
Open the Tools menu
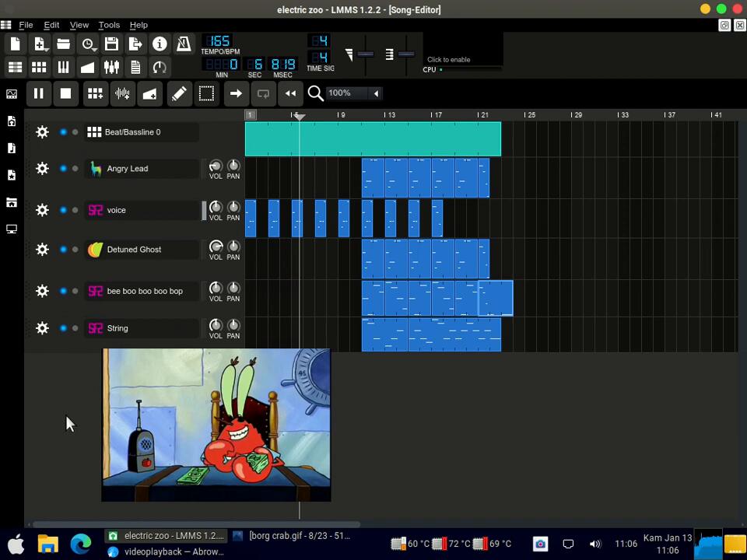pos(109,25)
